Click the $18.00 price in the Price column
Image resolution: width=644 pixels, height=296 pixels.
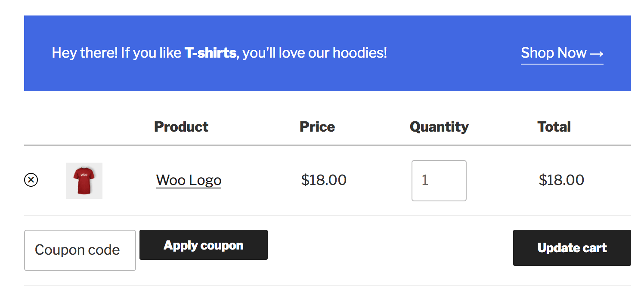coord(325,180)
